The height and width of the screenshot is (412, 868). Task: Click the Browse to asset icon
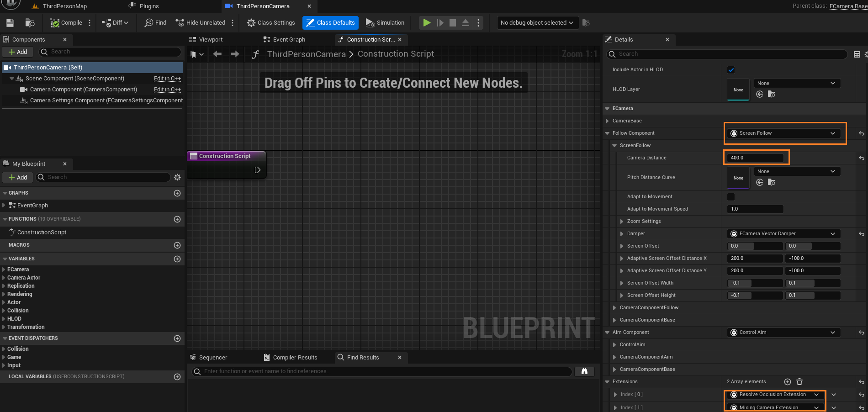[30, 23]
